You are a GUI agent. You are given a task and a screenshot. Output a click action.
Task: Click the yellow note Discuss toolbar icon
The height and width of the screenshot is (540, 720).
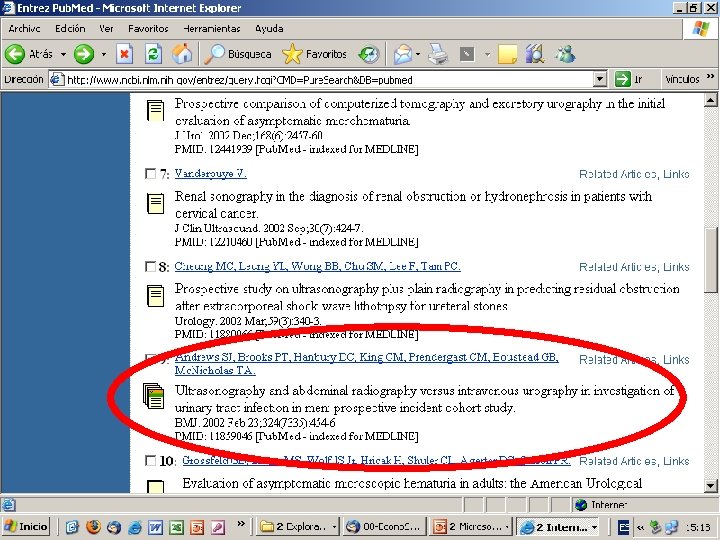point(507,54)
